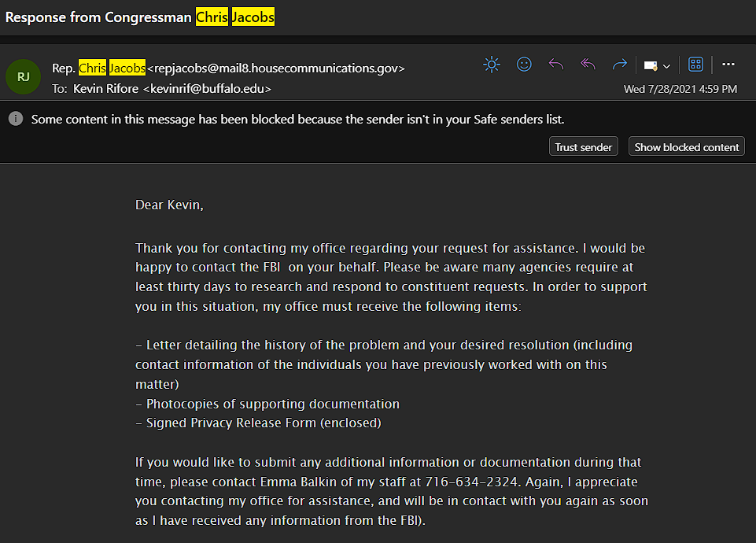Open the More actions ellipsis menu
Image resolution: width=756 pixels, height=543 pixels.
[x=728, y=65]
